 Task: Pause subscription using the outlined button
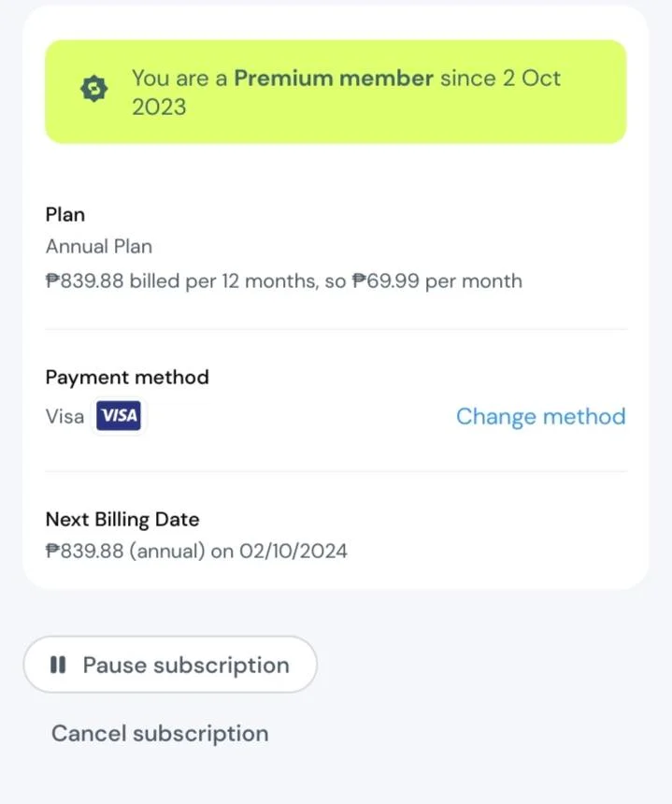[170, 665]
